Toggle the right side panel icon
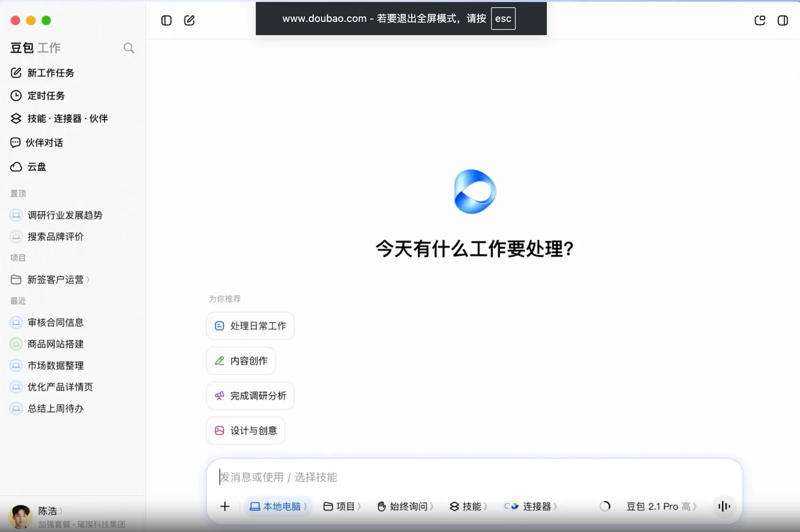 click(782, 20)
